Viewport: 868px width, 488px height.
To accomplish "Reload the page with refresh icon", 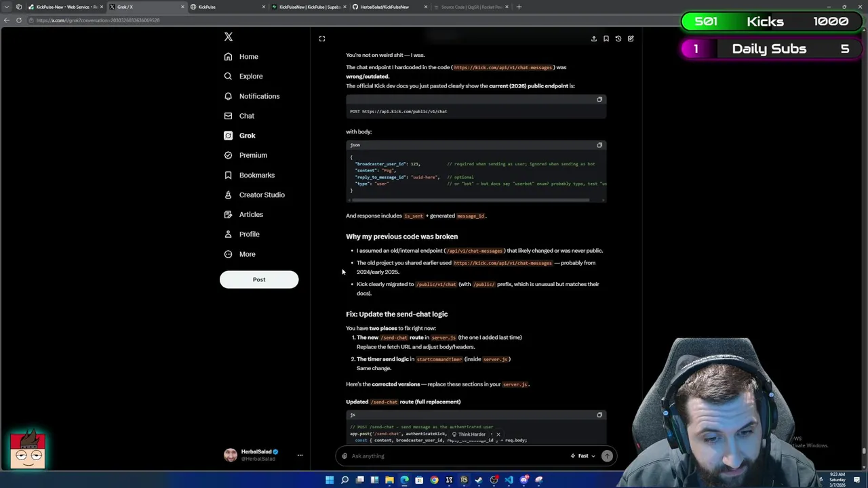I will 19,20.
